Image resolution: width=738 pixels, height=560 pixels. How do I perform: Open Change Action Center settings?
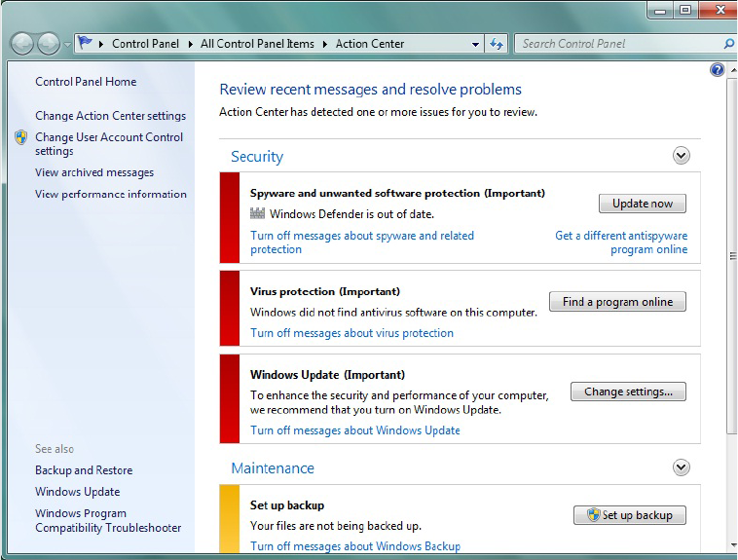[x=111, y=115]
